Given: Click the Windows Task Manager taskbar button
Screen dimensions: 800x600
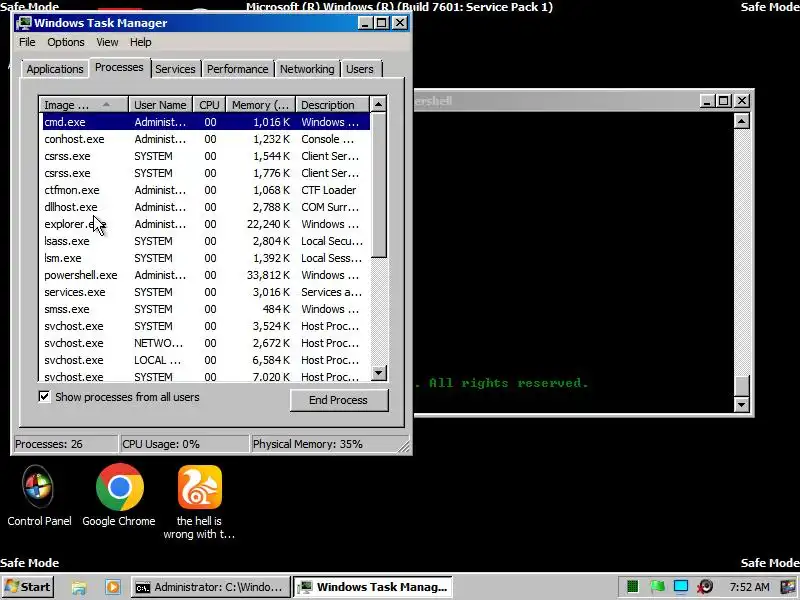Looking at the screenshot, I should (373, 587).
